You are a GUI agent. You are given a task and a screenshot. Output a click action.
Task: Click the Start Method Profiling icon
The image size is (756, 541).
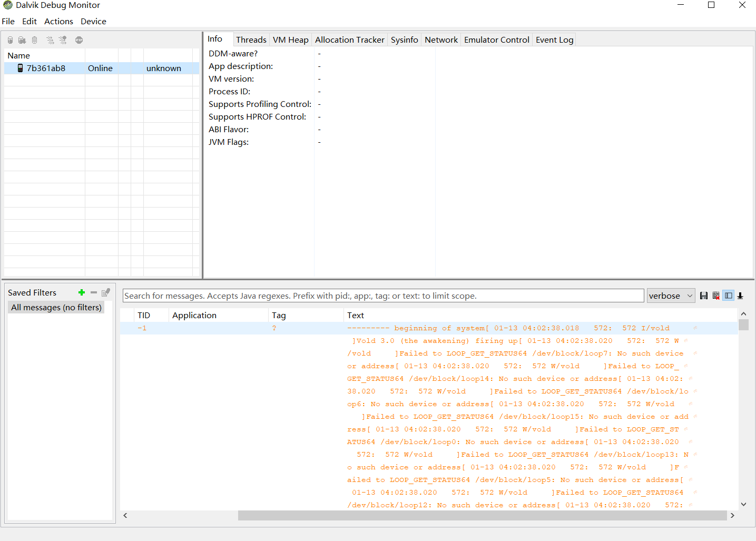pyautogui.click(x=63, y=40)
